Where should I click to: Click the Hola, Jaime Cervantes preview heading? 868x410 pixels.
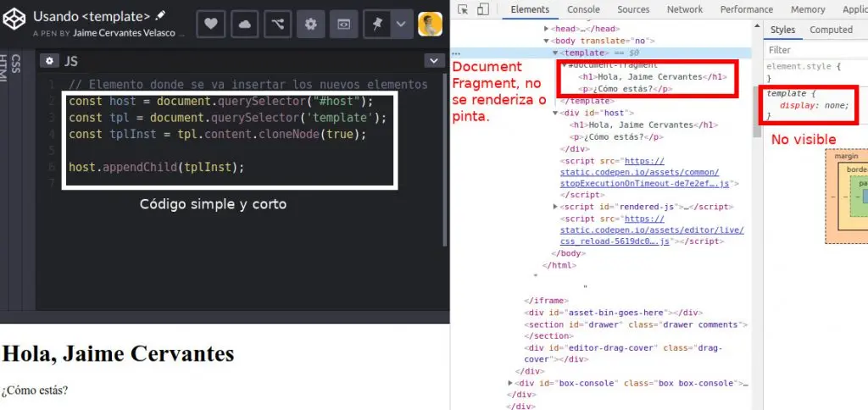click(118, 353)
